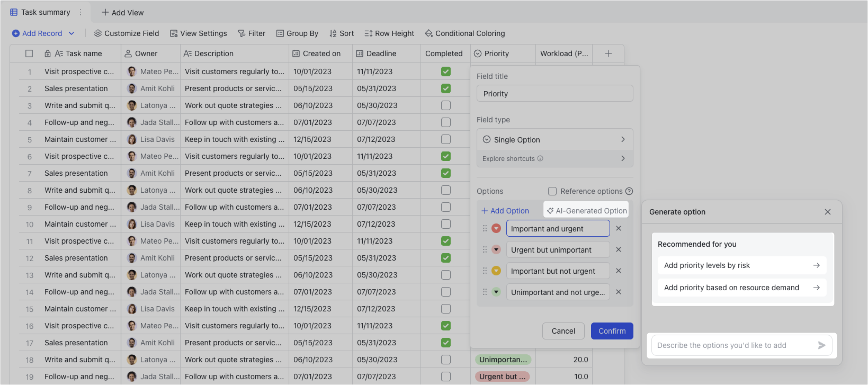Enable the Reference options checkbox
The height and width of the screenshot is (385, 868).
[552, 191]
